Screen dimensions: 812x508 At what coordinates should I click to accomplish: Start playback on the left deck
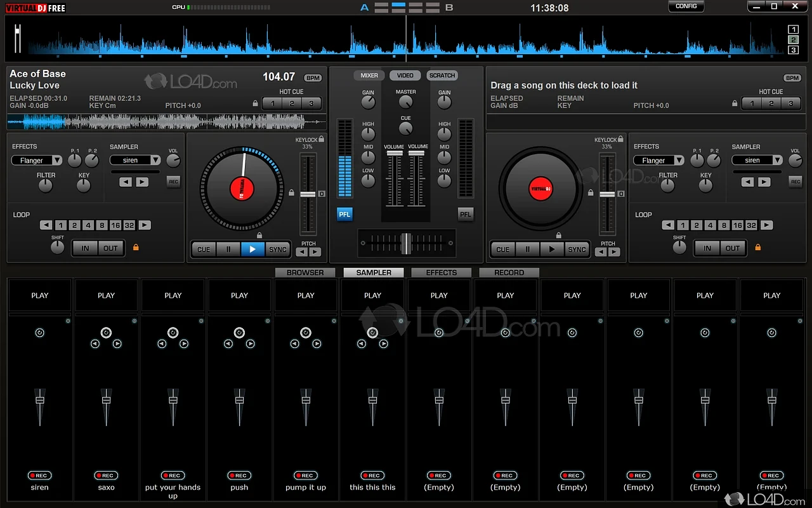click(252, 250)
